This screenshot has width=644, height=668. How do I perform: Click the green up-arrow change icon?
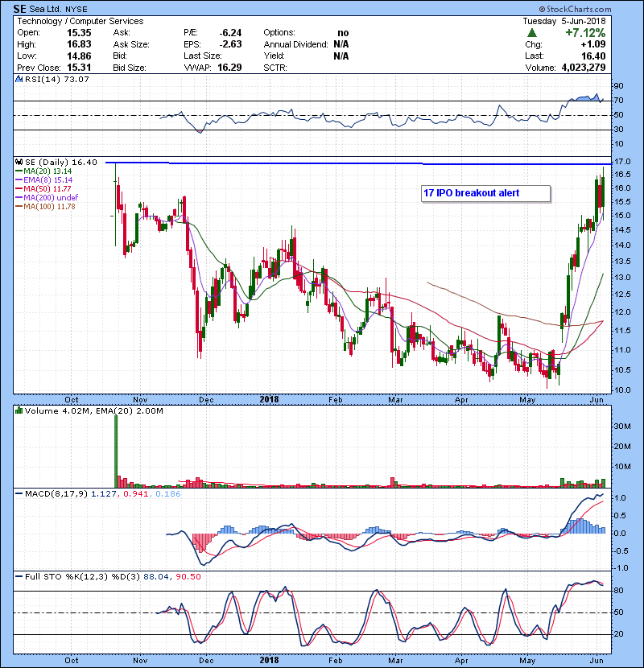point(531,33)
